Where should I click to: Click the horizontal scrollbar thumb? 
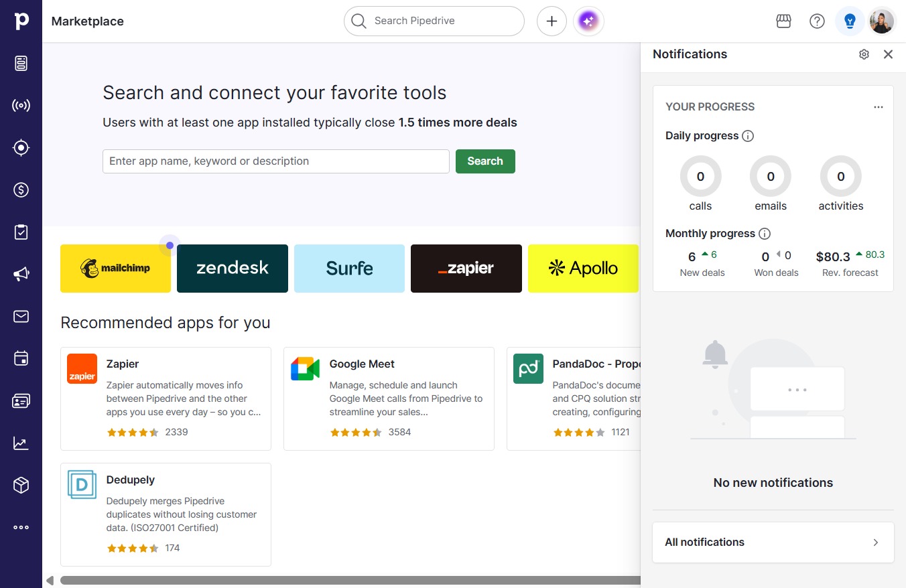click(350, 580)
